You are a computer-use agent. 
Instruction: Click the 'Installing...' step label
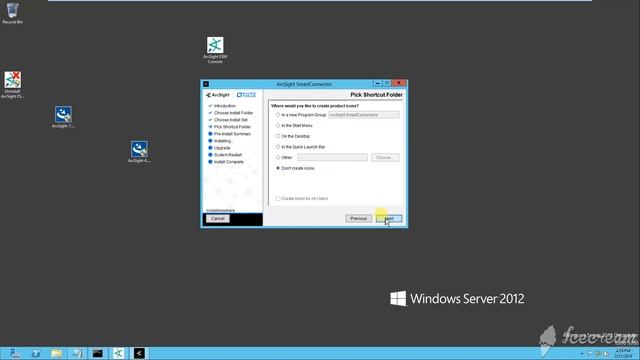click(223, 141)
